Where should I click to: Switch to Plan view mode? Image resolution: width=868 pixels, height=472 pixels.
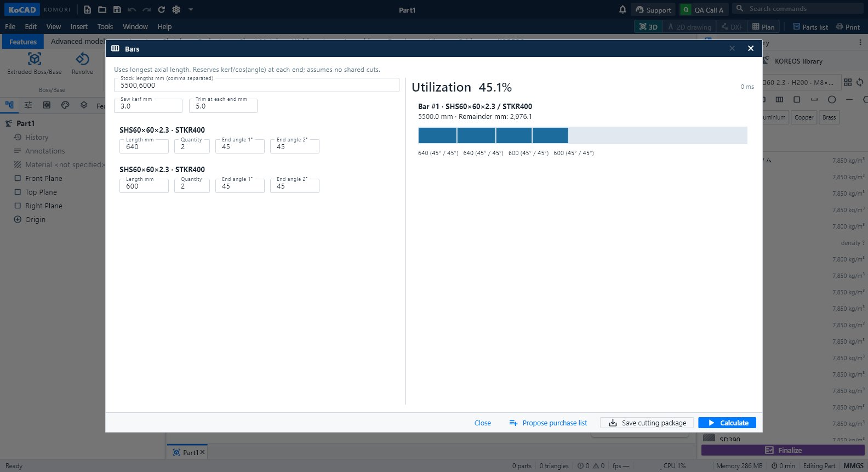coord(763,26)
